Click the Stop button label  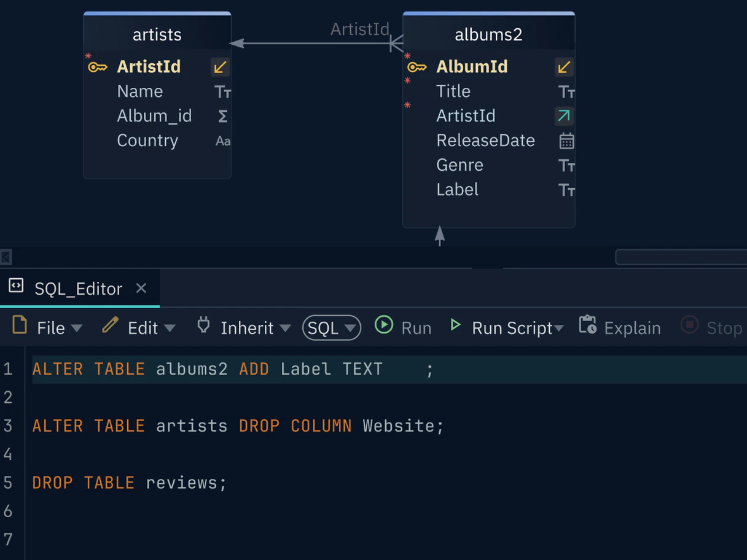(x=724, y=329)
